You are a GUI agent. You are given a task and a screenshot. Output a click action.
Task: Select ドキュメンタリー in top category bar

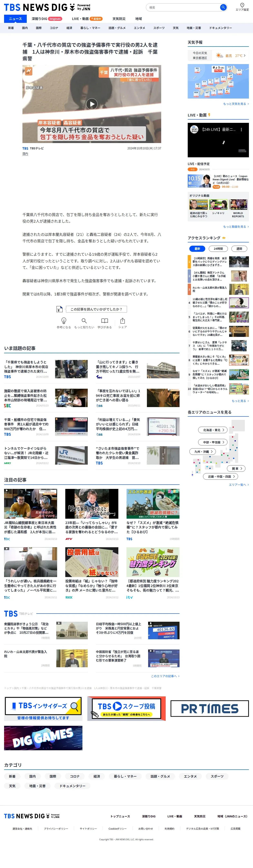221,28
